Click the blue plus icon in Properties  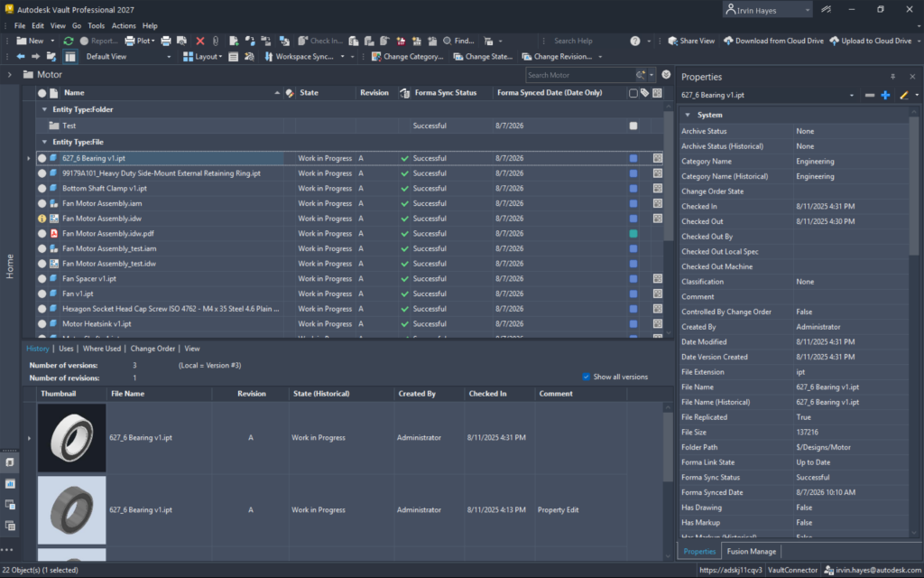(885, 95)
